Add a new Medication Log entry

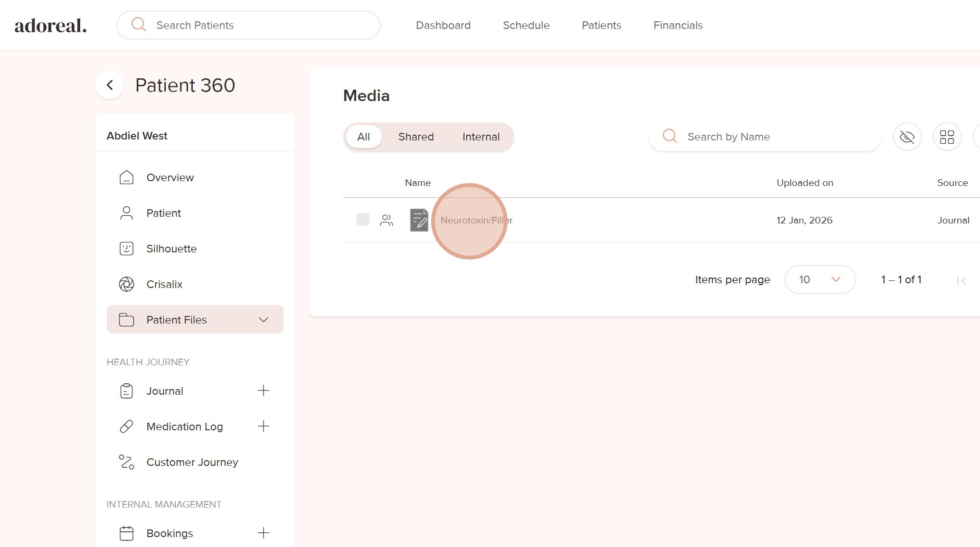pyautogui.click(x=263, y=426)
